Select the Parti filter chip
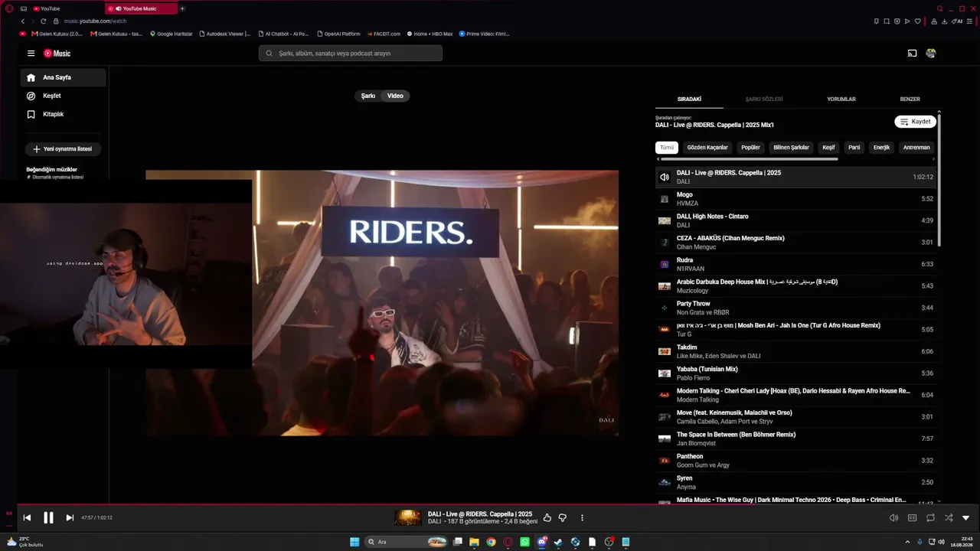The width and height of the screenshot is (980, 551). click(854, 148)
